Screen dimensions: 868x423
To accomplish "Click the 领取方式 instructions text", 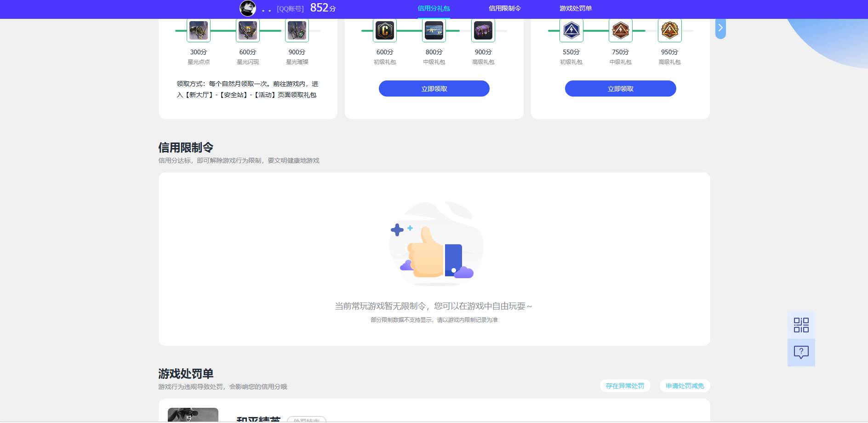I will click(247, 89).
